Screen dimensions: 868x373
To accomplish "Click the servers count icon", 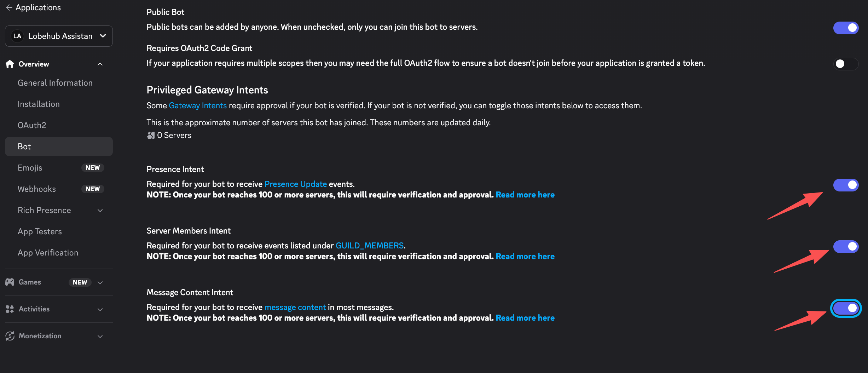I will click(x=151, y=135).
